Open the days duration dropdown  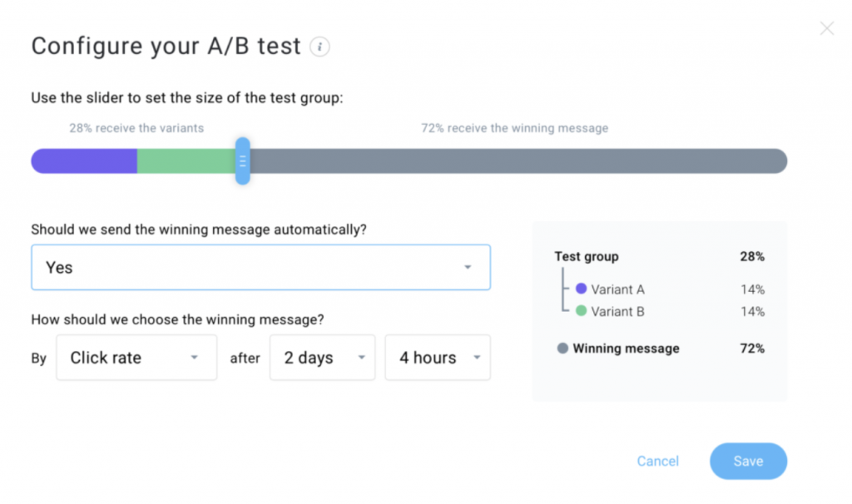tap(322, 358)
